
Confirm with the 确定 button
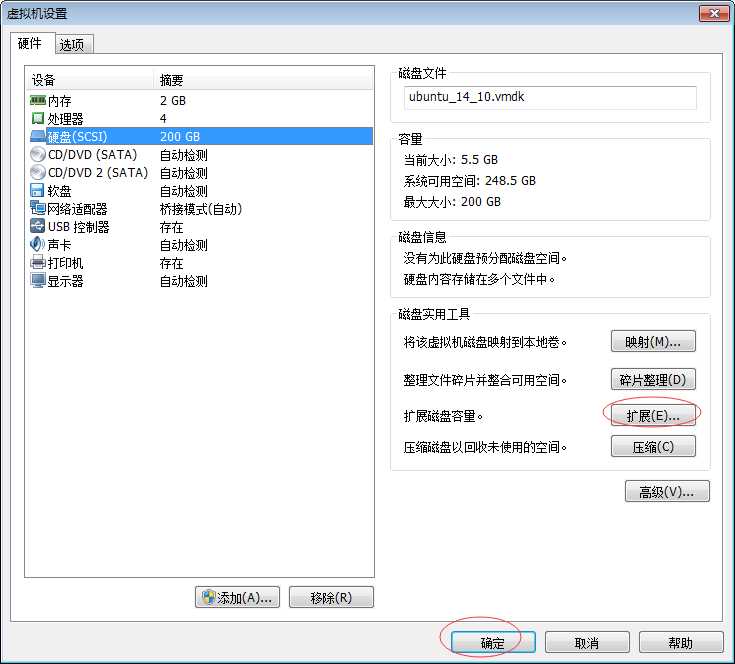click(x=493, y=642)
